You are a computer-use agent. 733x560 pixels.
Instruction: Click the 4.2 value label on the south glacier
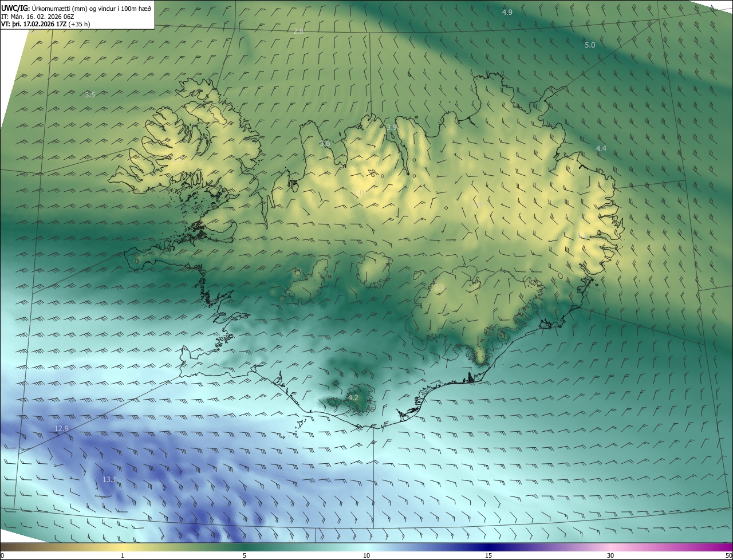point(353,397)
